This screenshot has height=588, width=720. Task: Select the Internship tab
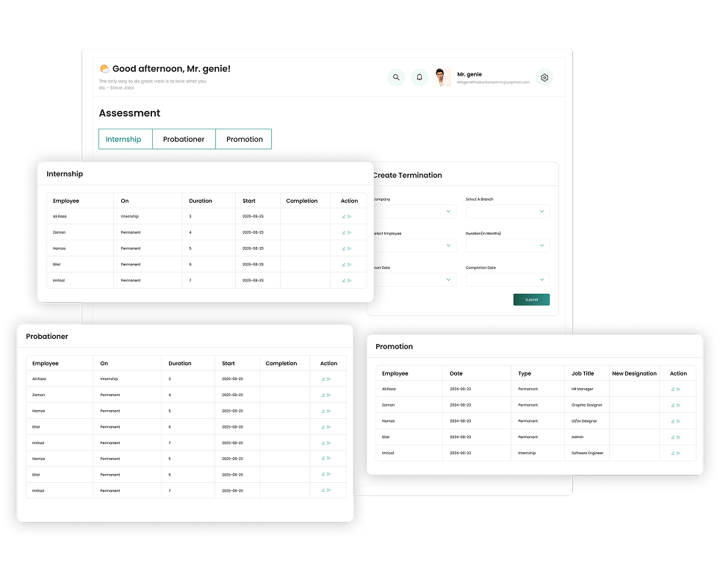[123, 140]
